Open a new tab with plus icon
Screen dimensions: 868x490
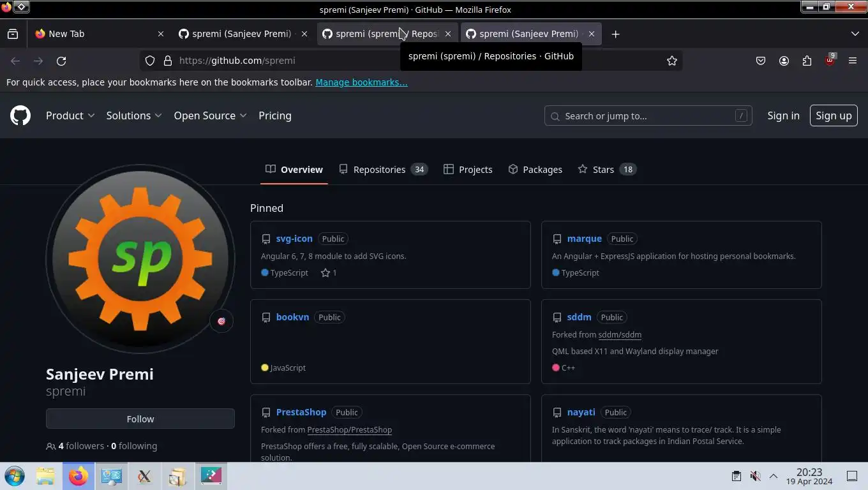(x=615, y=34)
